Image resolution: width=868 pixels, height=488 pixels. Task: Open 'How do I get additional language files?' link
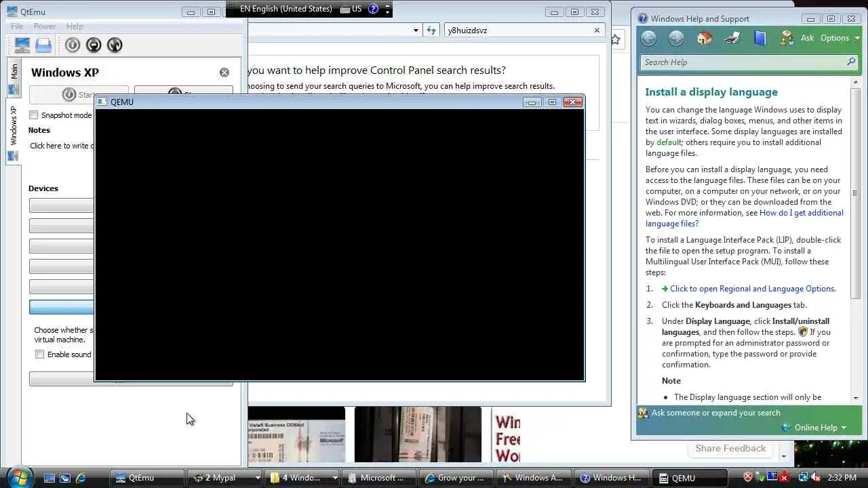click(745, 218)
